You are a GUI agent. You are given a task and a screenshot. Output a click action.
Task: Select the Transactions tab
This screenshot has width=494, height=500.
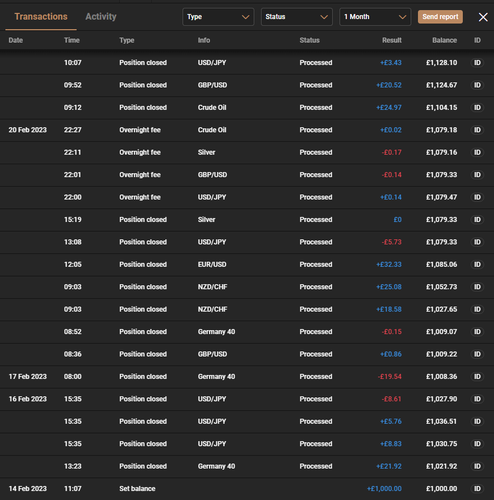point(41,17)
